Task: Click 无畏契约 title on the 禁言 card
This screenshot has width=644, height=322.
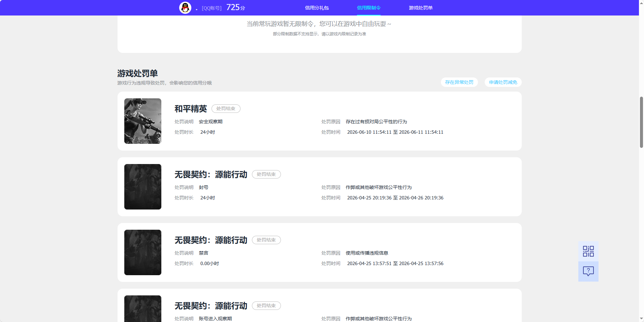Action: click(x=211, y=240)
